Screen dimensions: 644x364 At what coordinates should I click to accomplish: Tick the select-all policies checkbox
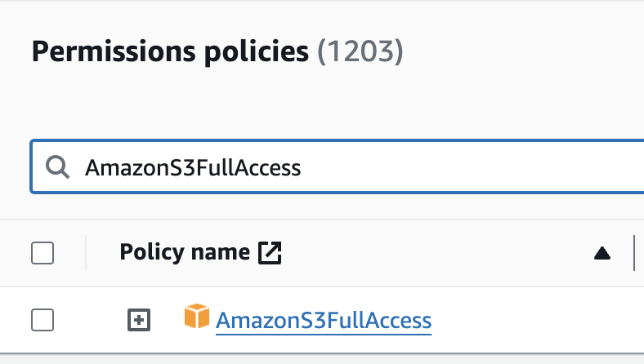42,254
